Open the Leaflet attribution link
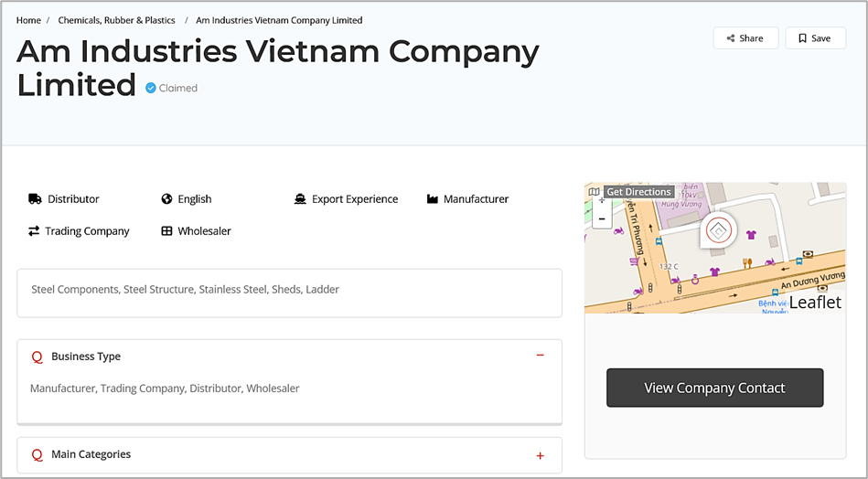 coord(816,303)
